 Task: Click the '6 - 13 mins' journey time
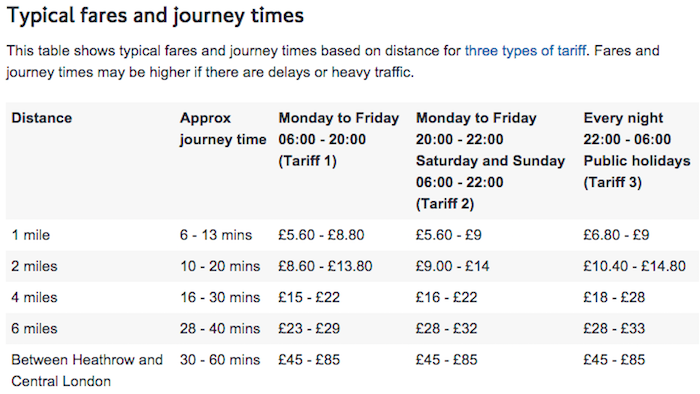216,235
